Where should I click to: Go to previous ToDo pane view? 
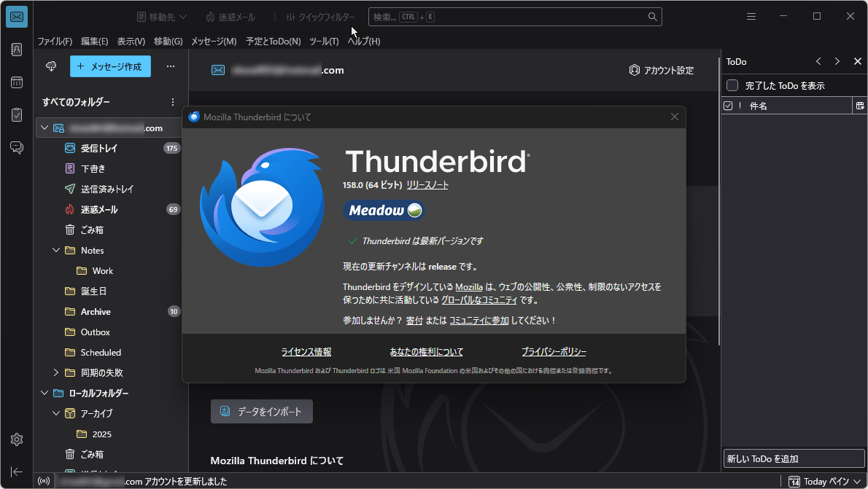point(818,61)
